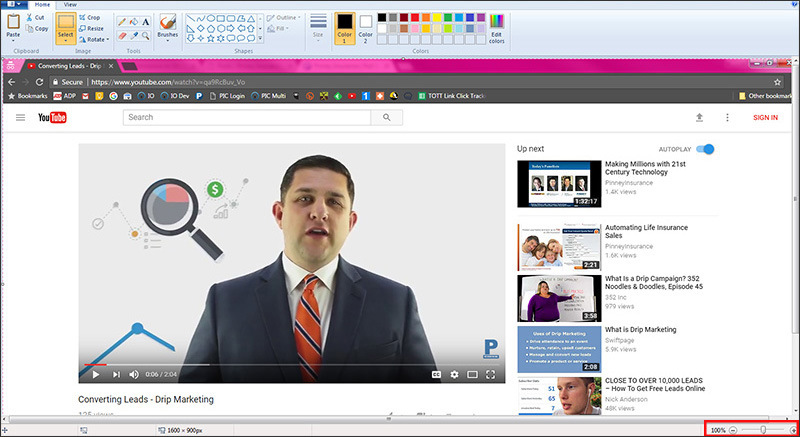800x437 pixels.
Task: Pick the red color swatch
Action: click(415, 17)
